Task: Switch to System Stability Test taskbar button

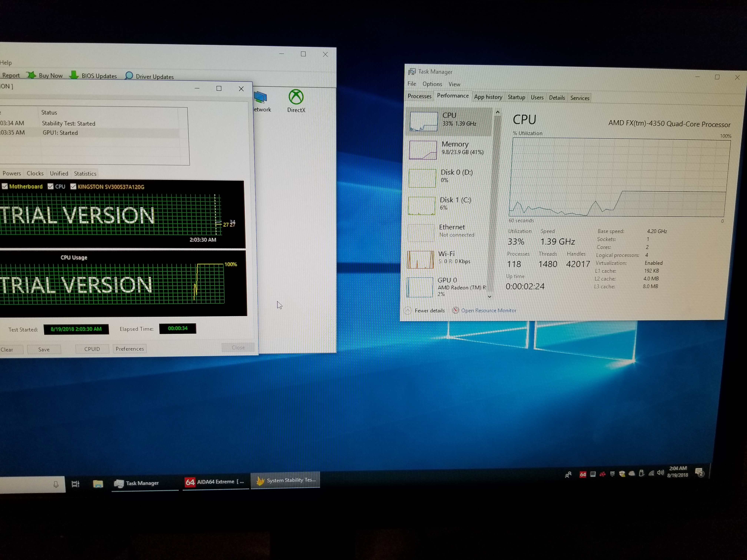Action: pyautogui.click(x=286, y=480)
